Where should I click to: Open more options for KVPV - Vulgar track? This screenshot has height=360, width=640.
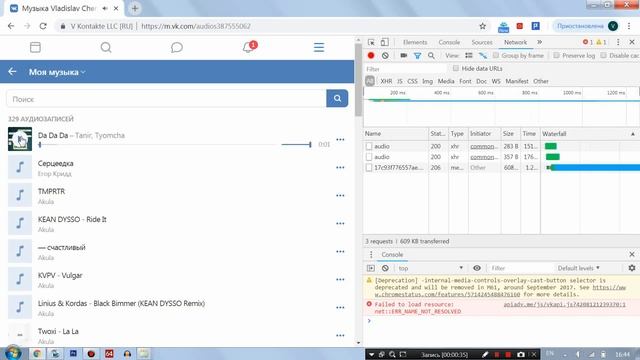[x=340, y=280]
